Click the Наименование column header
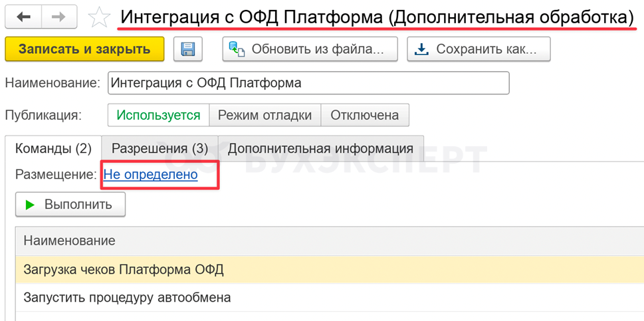The height and width of the screenshot is (321, 644). 330,241
